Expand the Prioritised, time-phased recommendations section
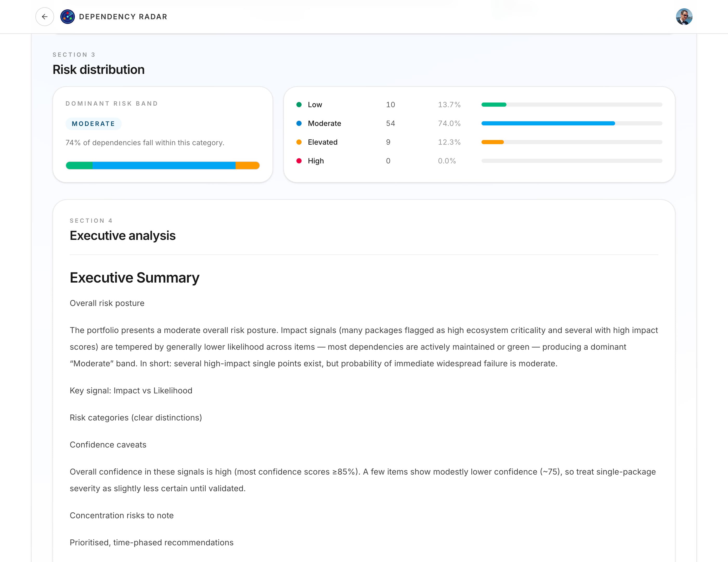This screenshot has width=728, height=562. [151, 543]
